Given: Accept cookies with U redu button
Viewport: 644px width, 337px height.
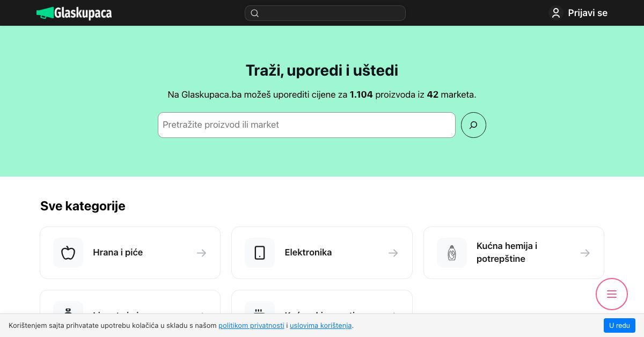Looking at the screenshot, I should point(619,325).
